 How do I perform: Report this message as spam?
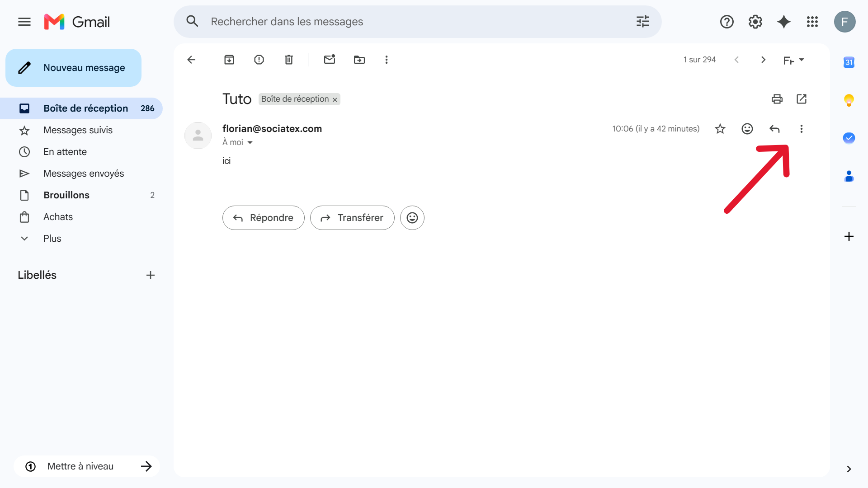click(259, 60)
